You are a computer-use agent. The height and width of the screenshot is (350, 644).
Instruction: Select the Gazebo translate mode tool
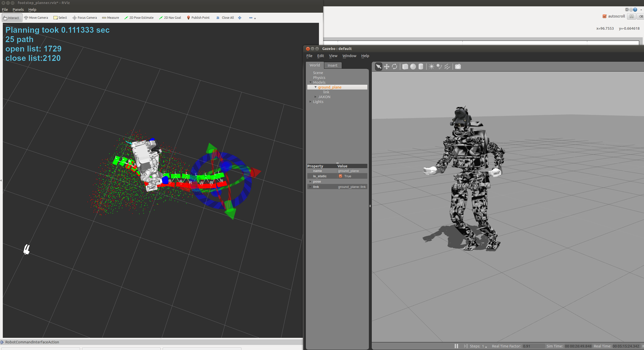tap(387, 67)
